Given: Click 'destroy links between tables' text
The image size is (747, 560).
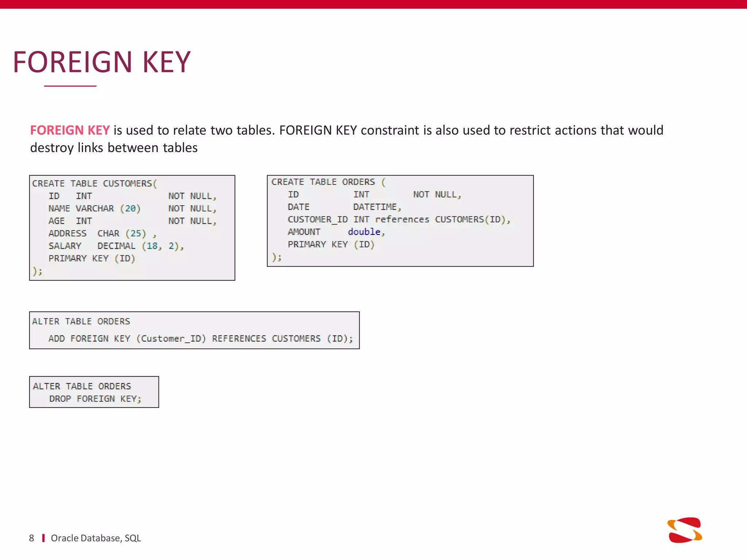Looking at the screenshot, I should point(114,148).
